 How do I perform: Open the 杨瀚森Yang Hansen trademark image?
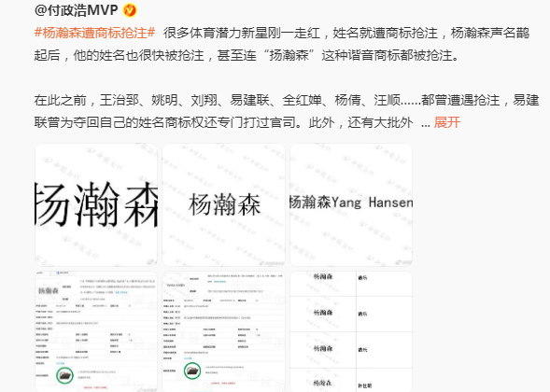click(351, 204)
